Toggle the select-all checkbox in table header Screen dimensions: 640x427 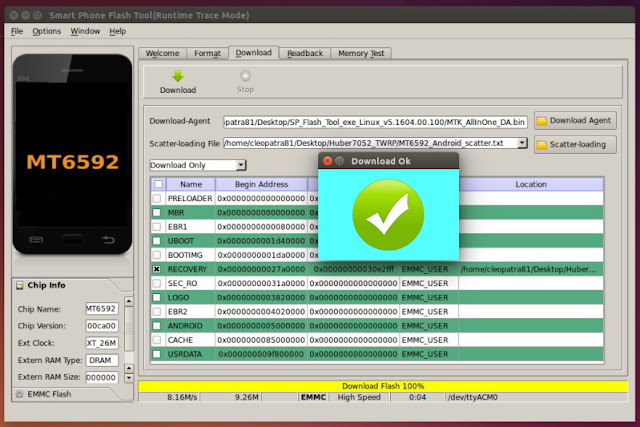(158, 184)
